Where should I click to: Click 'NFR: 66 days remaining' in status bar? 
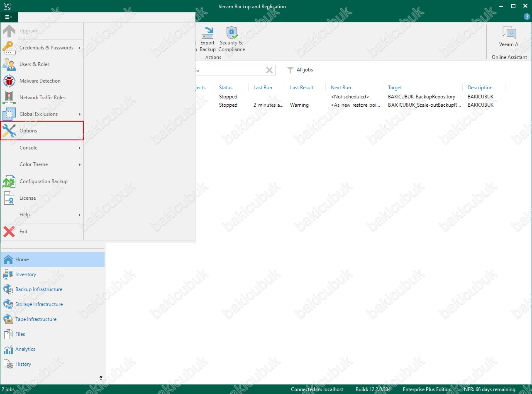[490, 389]
